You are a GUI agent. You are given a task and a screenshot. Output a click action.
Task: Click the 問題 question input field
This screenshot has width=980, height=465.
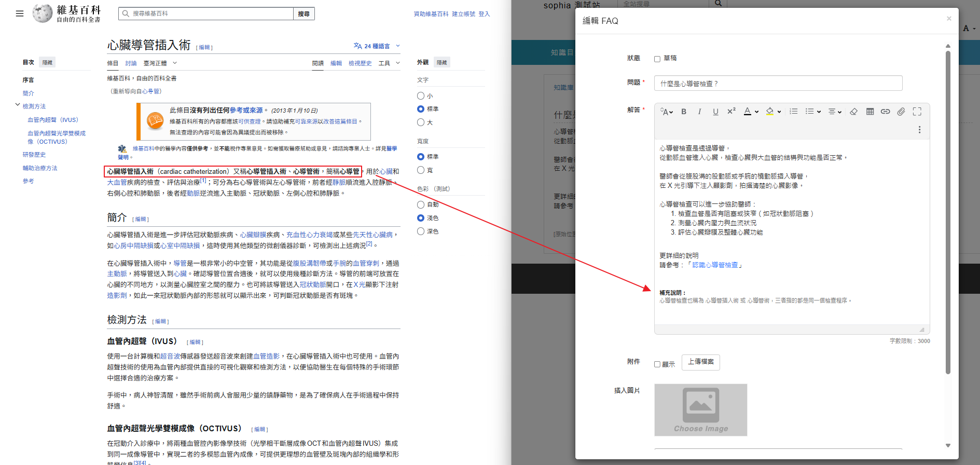(x=778, y=84)
